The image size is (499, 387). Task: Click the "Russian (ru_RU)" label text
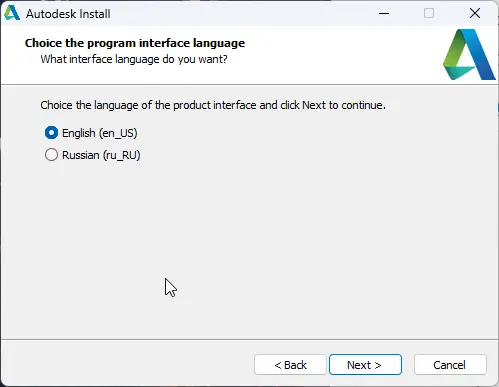tap(101, 155)
